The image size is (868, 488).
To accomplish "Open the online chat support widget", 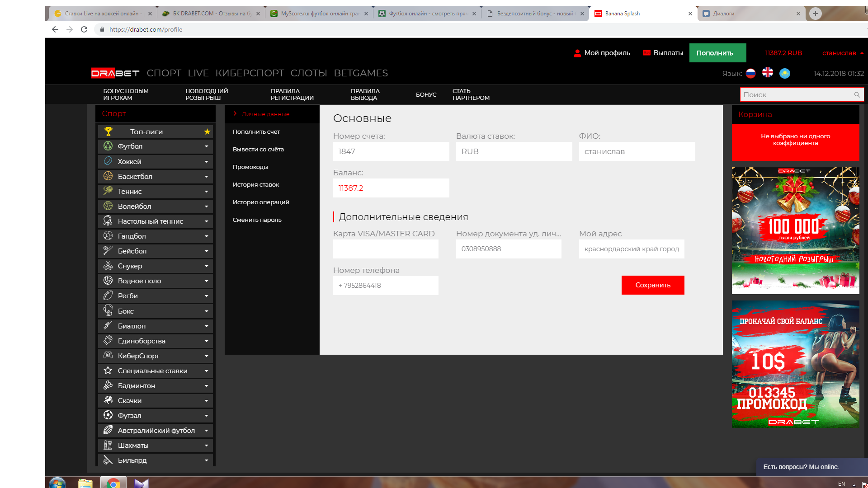I will [x=812, y=467].
